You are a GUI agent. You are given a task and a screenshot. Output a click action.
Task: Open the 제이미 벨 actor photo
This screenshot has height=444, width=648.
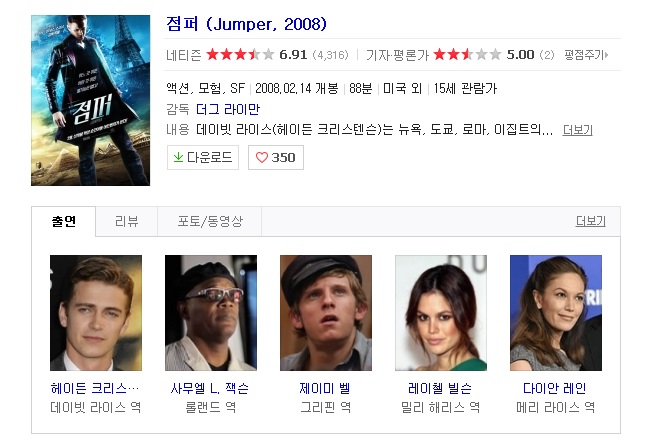[x=326, y=313]
